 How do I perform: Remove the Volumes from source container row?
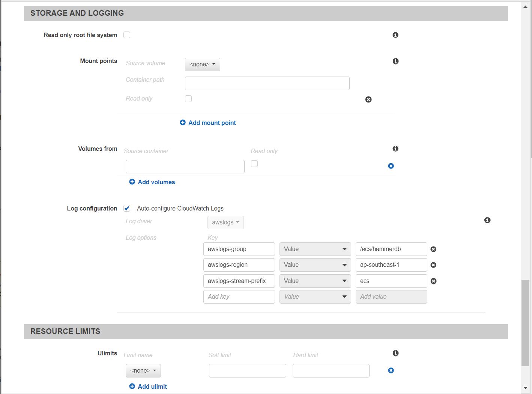click(x=391, y=166)
